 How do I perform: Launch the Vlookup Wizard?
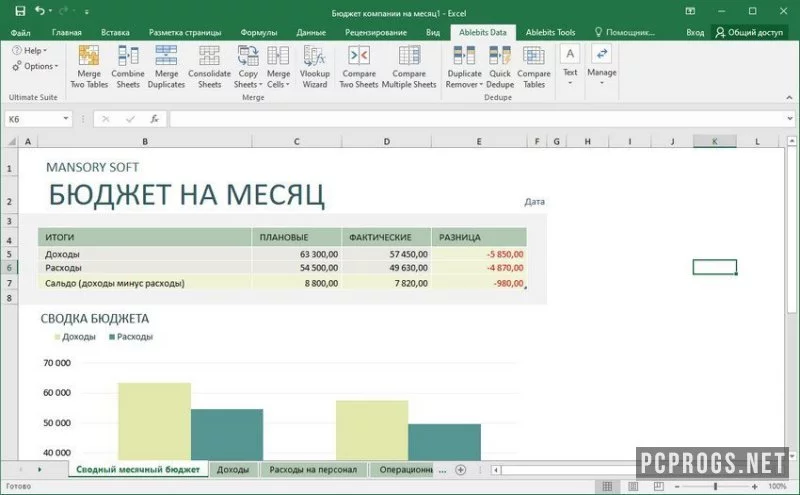(x=315, y=67)
